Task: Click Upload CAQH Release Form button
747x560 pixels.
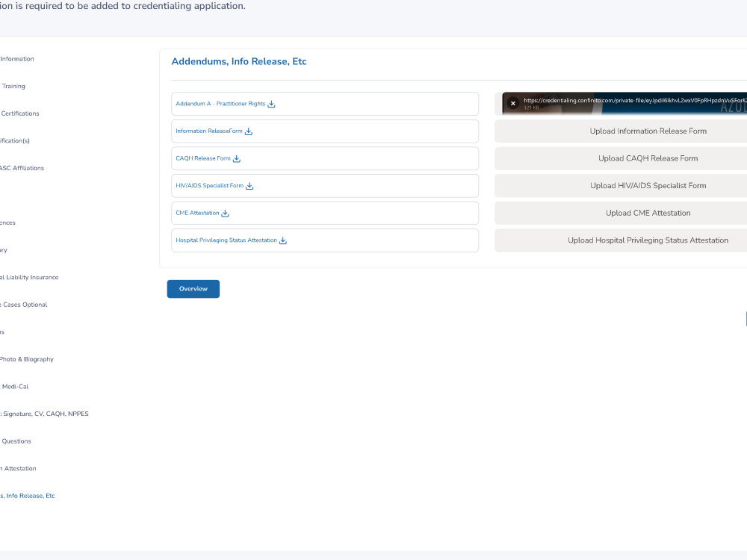Action: (621, 158)
